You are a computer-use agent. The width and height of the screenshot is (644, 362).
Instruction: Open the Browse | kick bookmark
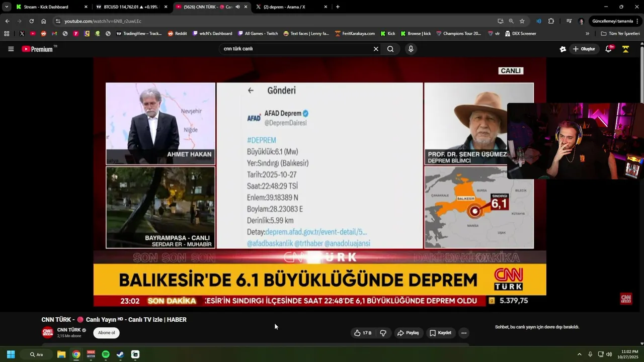[416, 34]
